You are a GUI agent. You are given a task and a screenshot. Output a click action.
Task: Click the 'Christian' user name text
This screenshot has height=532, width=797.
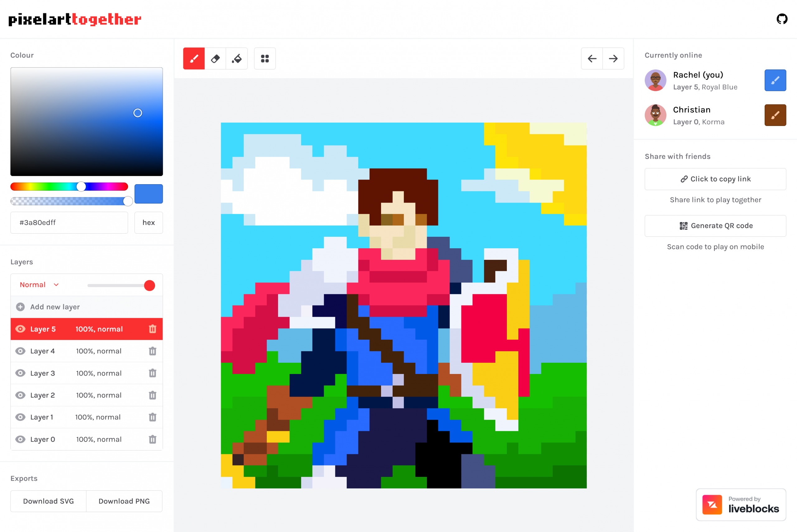(x=691, y=110)
